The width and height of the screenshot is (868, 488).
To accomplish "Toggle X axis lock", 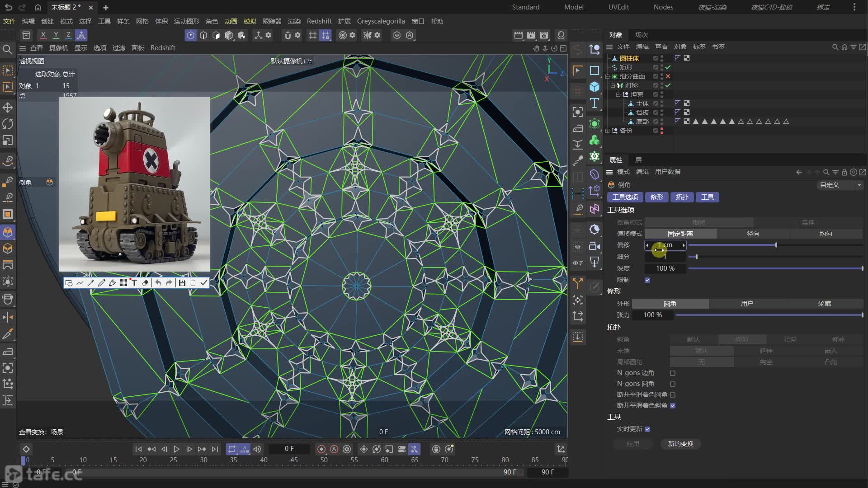I will tap(43, 35).
